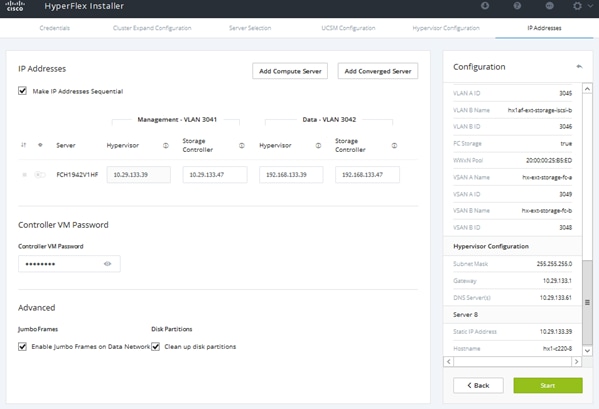Click horizontal scroll left arrow in Configuration
Screen dimensions: 599x409
pyautogui.click(x=448, y=361)
